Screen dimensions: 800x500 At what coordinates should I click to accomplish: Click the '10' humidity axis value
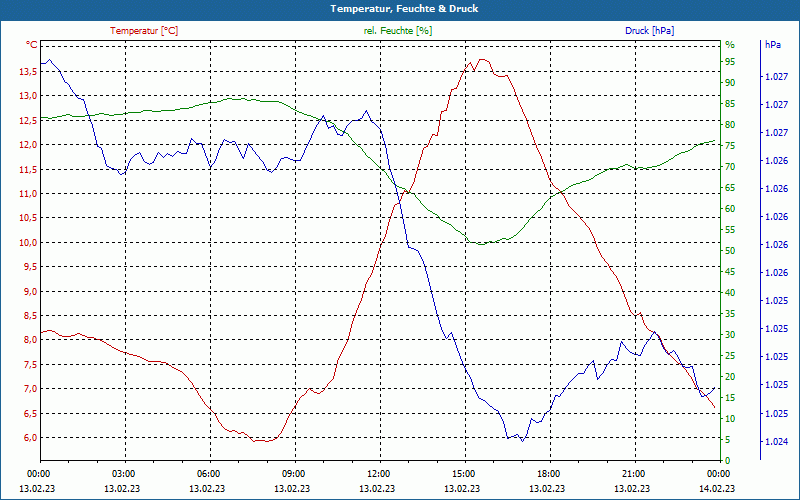[x=730, y=419]
